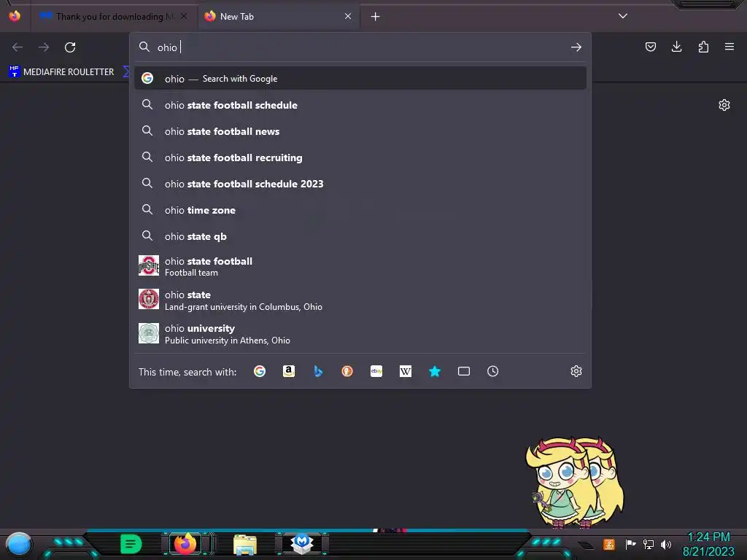Close the Thank you for downloading tab
Screen dimensions: 747x560
click(x=184, y=16)
